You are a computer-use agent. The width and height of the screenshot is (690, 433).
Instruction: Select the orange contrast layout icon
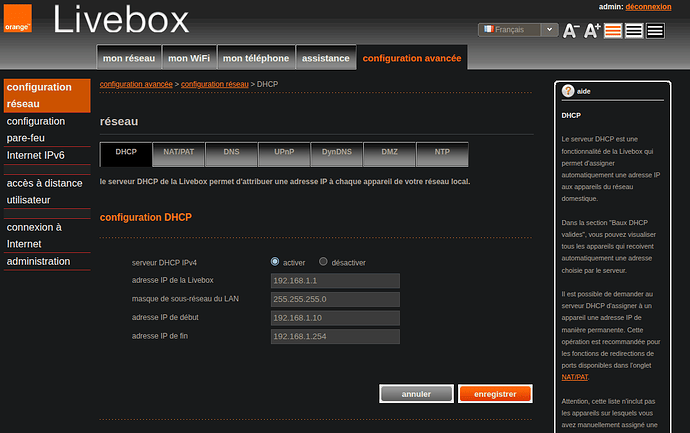613,31
